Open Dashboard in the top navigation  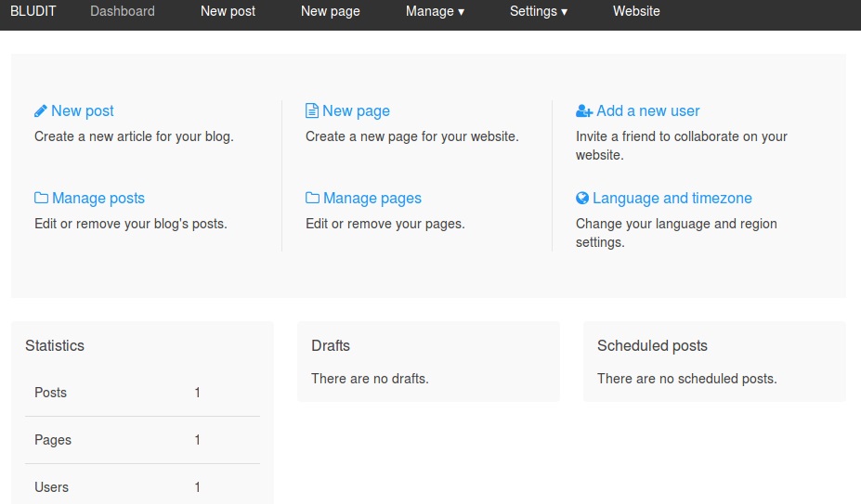[123, 11]
